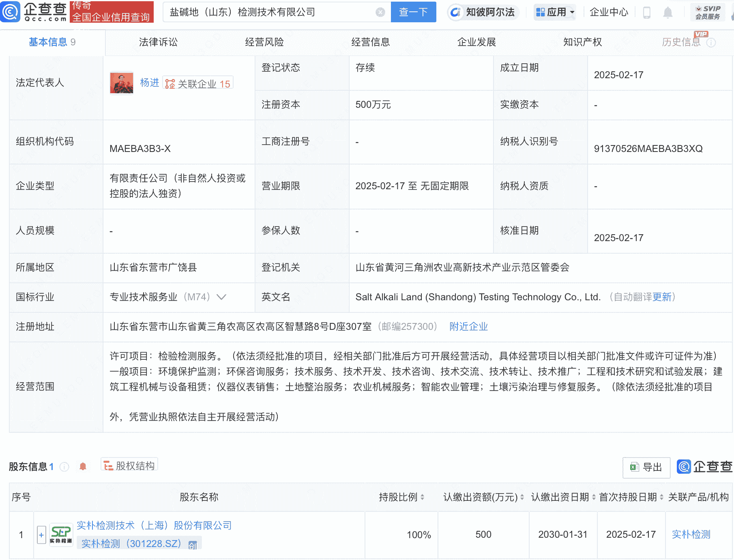Open the 应用 dropdown menu
Screen dimensions: 734x560
point(555,12)
